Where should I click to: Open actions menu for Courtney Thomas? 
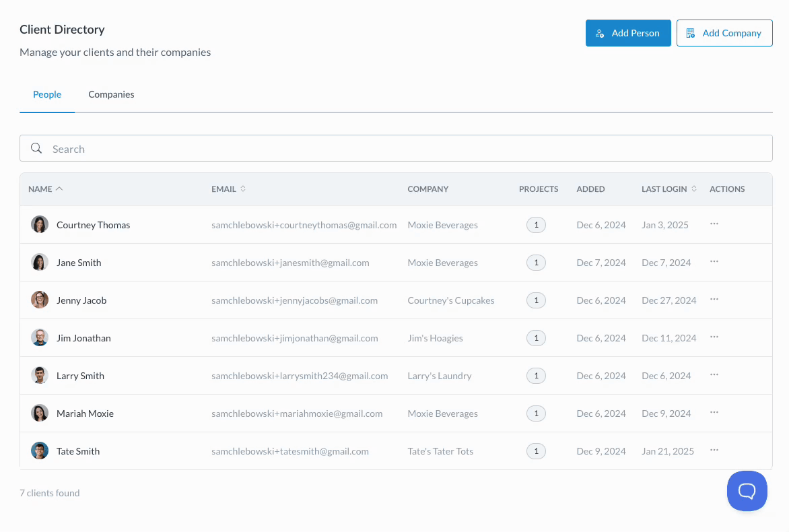click(x=714, y=224)
